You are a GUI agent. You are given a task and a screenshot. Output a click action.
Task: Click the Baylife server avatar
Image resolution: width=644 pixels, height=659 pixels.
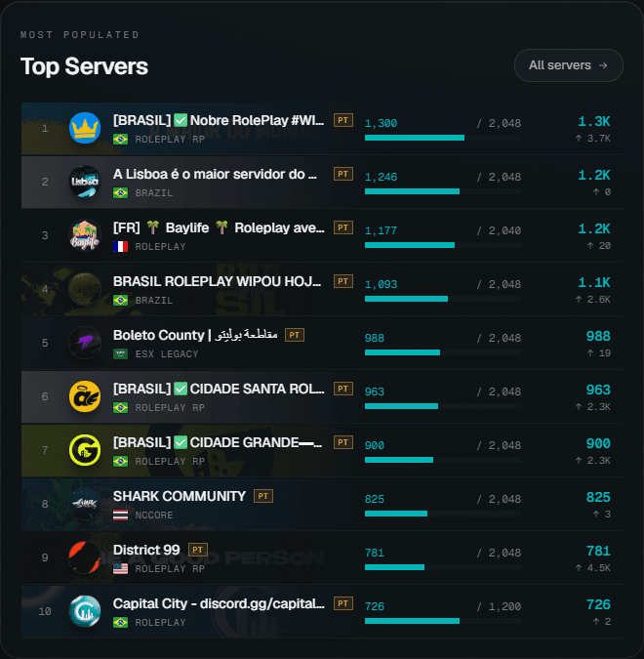pos(85,235)
